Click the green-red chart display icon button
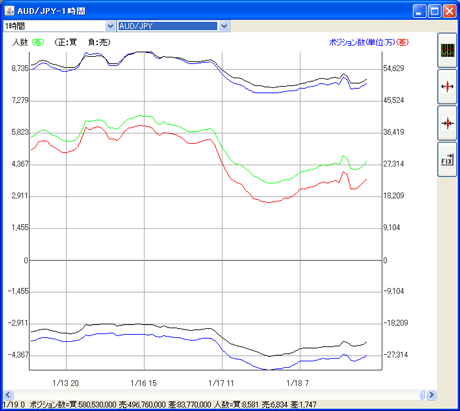460x411 pixels. (x=447, y=50)
